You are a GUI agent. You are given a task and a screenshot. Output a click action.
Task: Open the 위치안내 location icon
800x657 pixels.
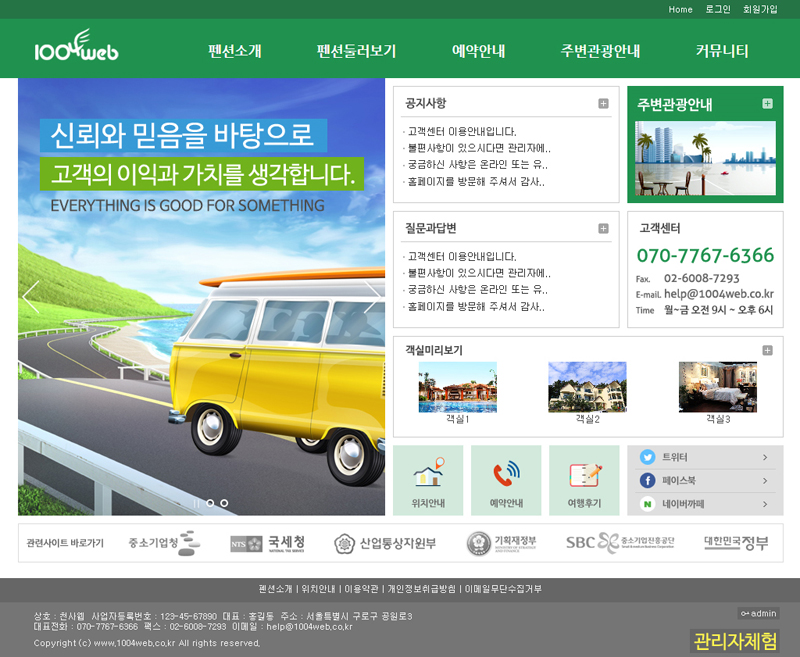pos(428,480)
